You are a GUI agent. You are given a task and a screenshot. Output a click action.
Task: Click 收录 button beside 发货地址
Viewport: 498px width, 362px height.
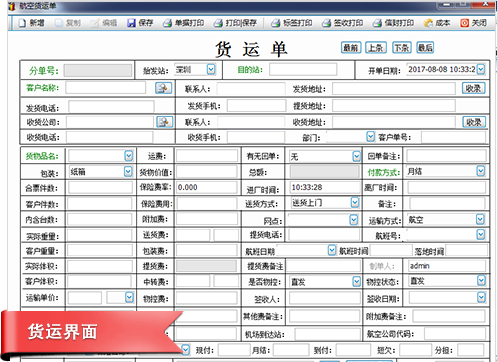coord(473,88)
